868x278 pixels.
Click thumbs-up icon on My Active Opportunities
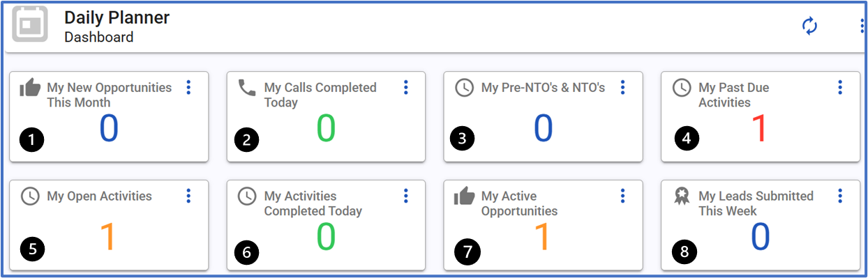click(x=464, y=196)
